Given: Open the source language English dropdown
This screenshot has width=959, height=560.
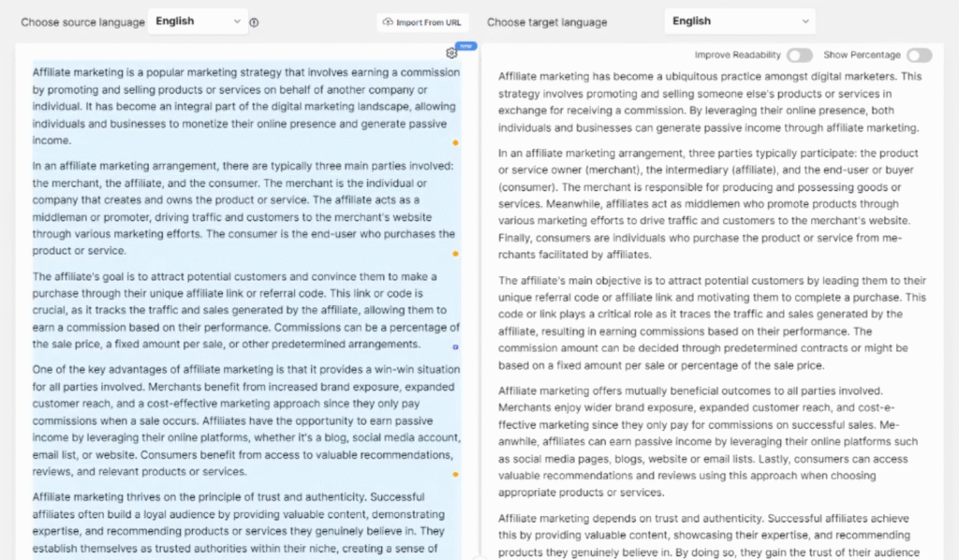Looking at the screenshot, I should coord(198,22).
